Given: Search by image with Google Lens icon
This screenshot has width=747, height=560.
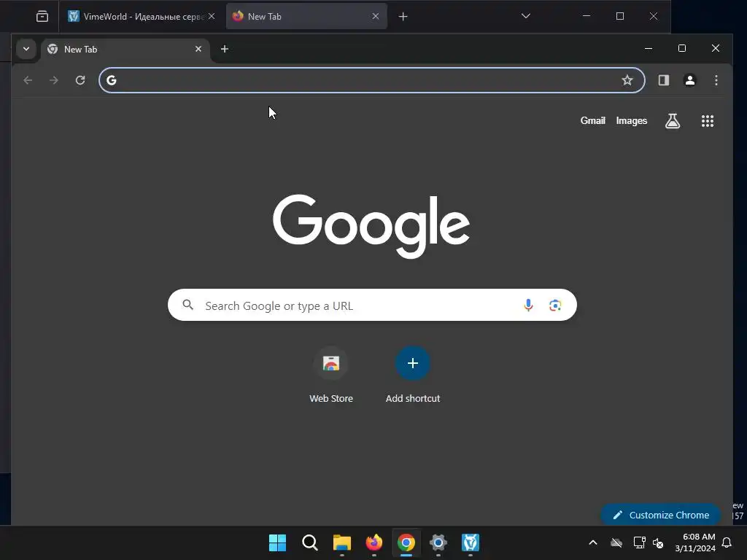Looking at the screenshot, I should click(555, 306).
